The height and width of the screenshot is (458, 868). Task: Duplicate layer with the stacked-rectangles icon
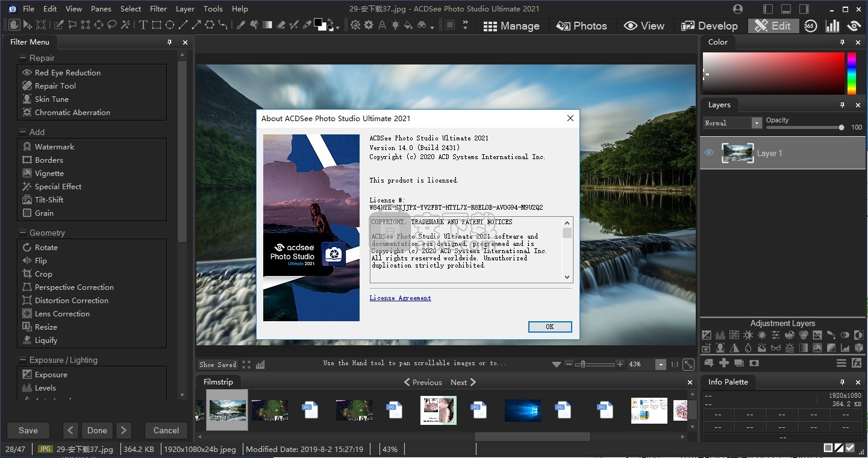(739, 363)
